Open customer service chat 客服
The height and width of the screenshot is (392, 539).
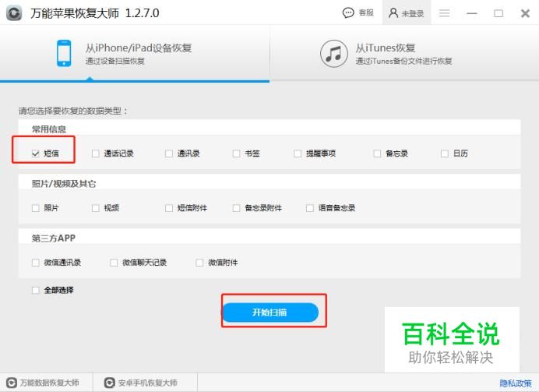coord(358,13)
